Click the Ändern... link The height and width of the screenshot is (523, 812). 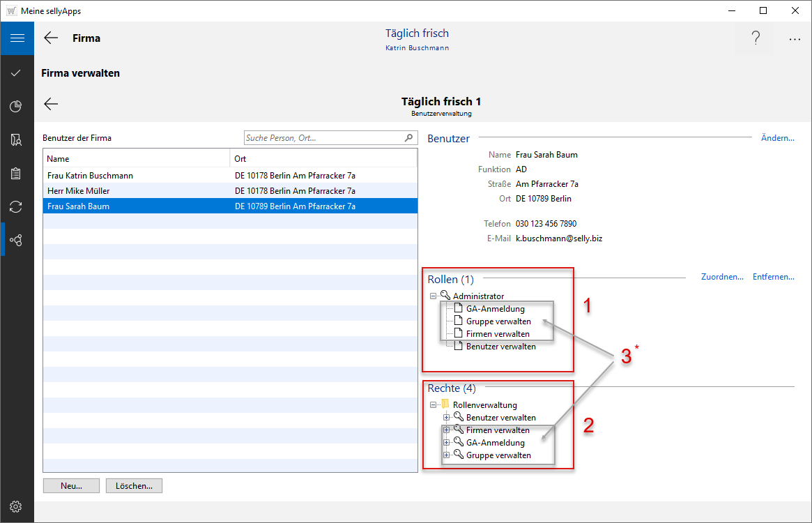point(777,138)
